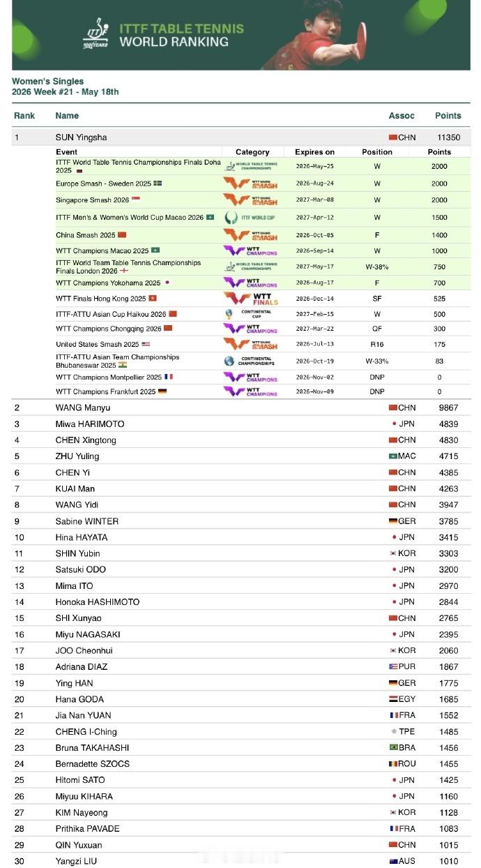
Task: Click Brazil flag beside Bruna TAKAHASHI
Action: [392, 748]
